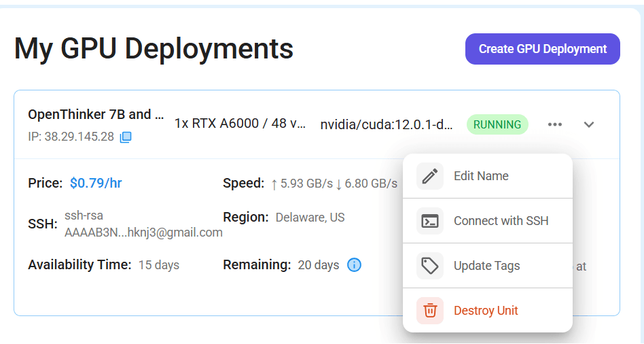This screenshot has width=644, height=344.
Task: Select Update Tags menu entry
Action: [x=488, y=266]
